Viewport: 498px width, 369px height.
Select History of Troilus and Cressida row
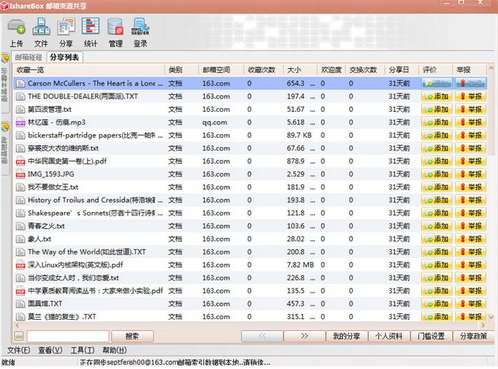tap(250, 200)
